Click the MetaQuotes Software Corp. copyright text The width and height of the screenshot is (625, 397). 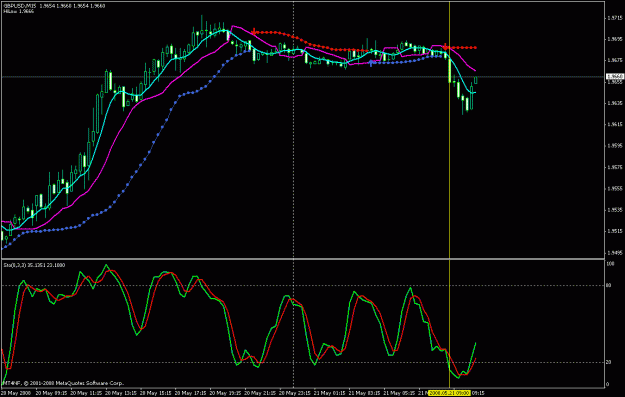(64, 383)
